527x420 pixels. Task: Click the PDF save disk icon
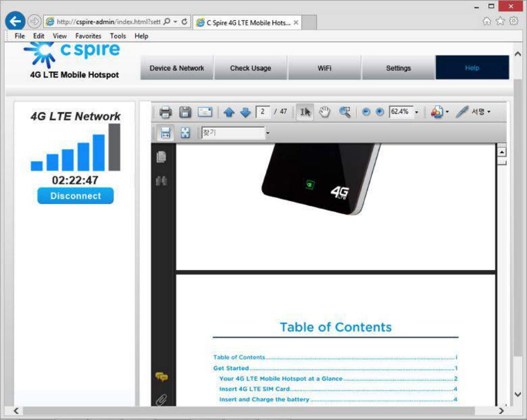[x=185, y=112]
